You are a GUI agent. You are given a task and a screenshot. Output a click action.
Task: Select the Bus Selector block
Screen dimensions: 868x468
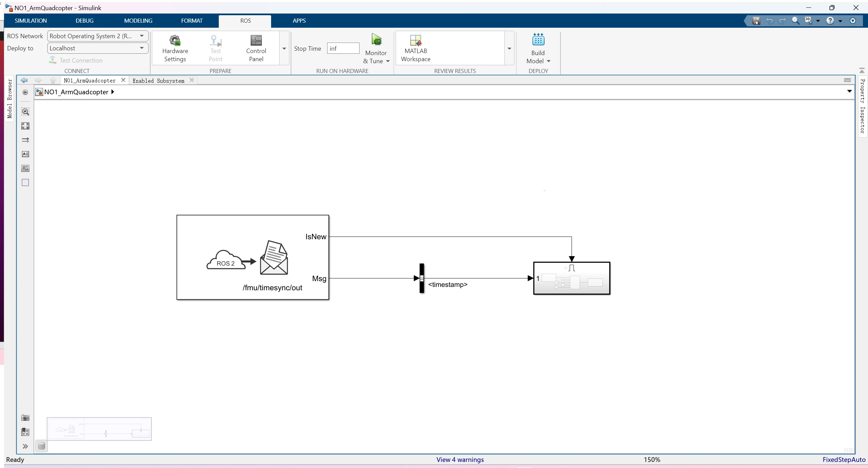pos(422,278)
